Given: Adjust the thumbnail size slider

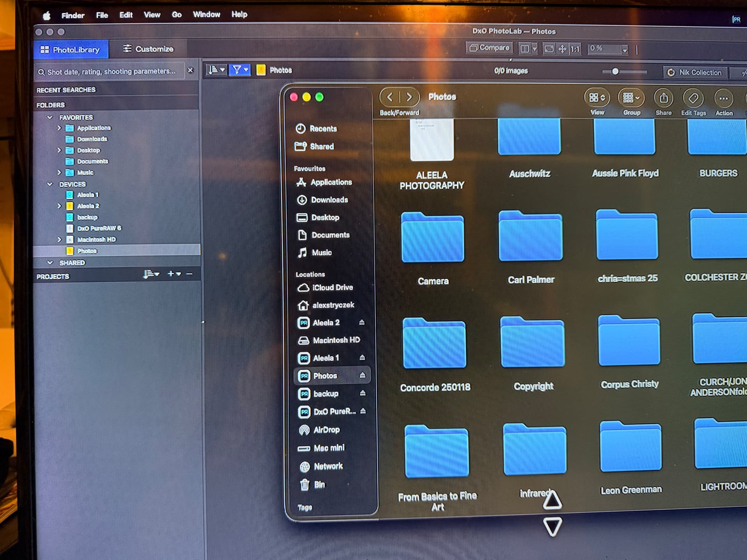Looking at the screenshot, I should (x=615, y=72).
